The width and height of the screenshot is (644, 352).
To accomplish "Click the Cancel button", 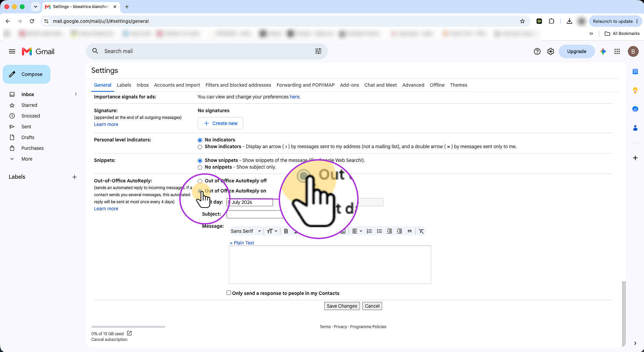I will point(372,306).
